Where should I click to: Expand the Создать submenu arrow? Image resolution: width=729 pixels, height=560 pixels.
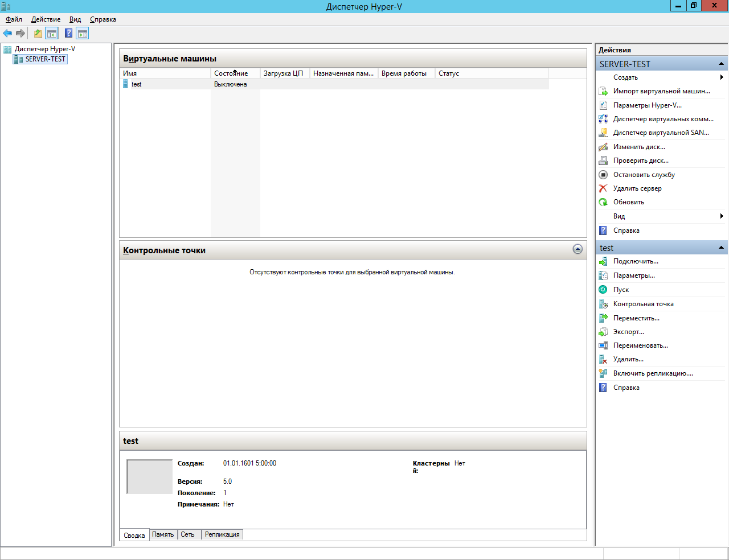tap(722, 77)
